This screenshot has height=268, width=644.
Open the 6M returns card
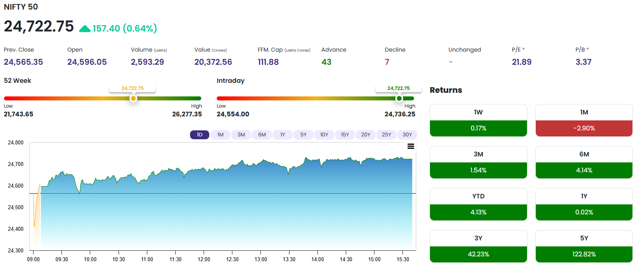pos(584,162)
